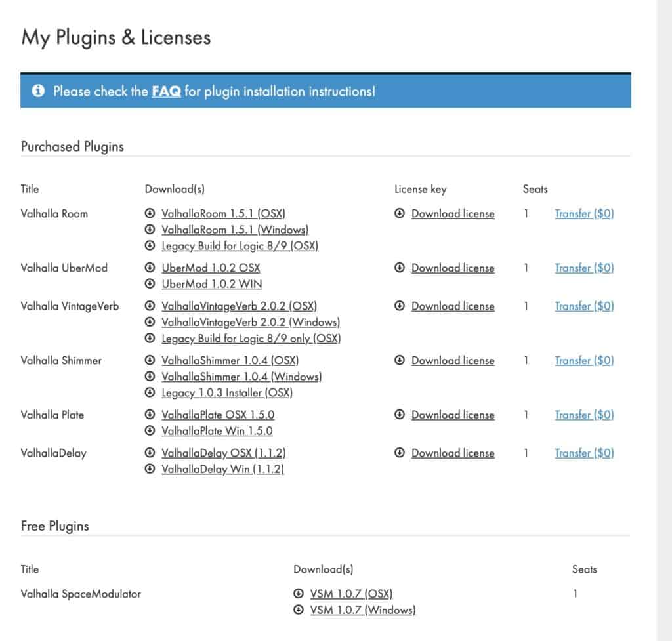This screenshot has width=672, height=641.
Task: Download ValhallaVintageVerb 2.0.2 (Windows)
Action: coord(251,322)
